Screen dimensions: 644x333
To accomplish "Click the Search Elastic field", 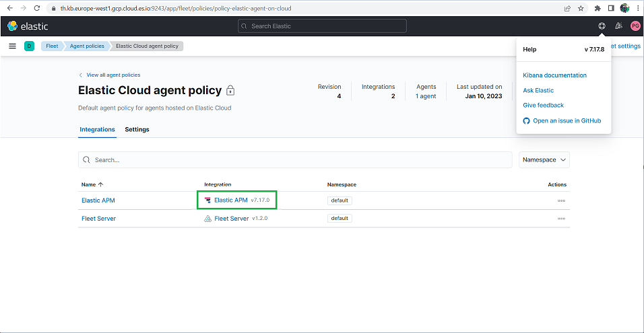I will tap(322, 26).
